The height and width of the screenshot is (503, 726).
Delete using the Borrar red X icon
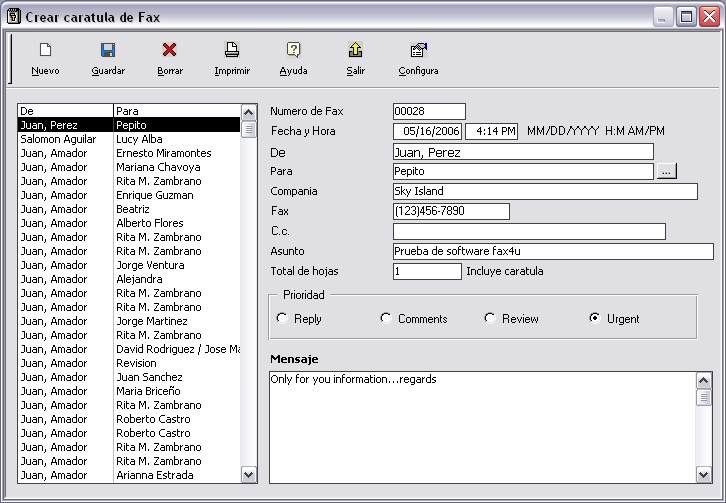[169, 50]
